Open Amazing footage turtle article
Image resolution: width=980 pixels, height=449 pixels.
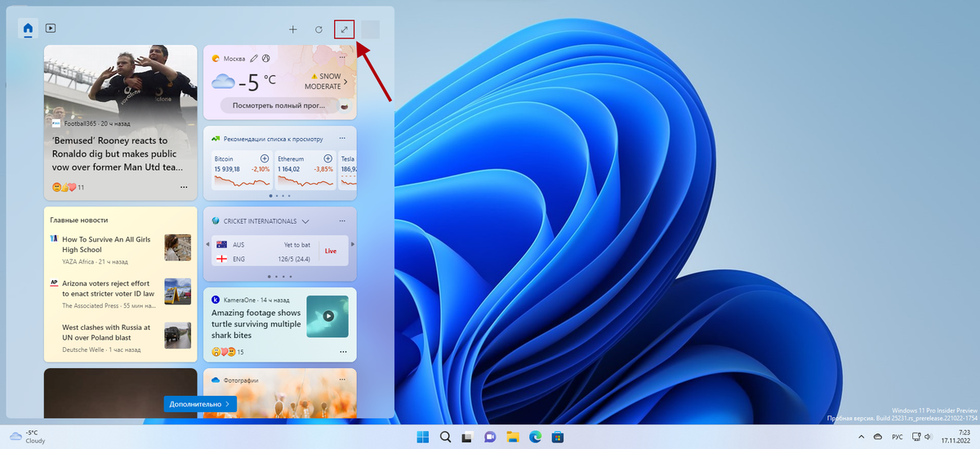point(256,324)
